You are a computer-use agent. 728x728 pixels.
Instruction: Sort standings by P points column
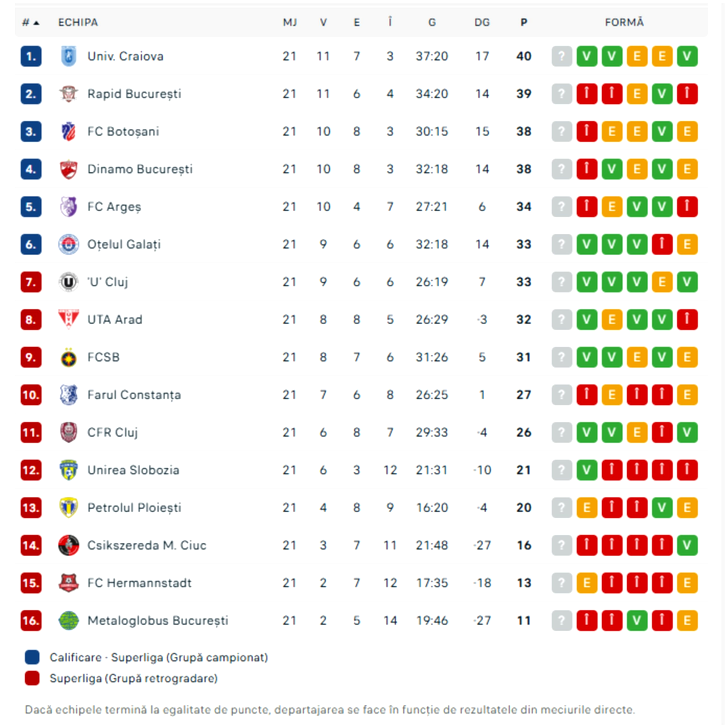coord(523,22)
